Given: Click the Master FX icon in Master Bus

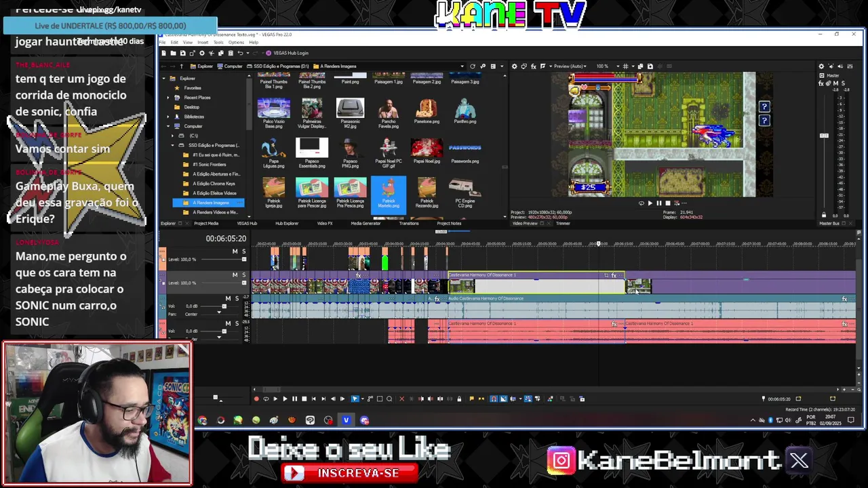Looking at the screenshot, I should point(821,83).
